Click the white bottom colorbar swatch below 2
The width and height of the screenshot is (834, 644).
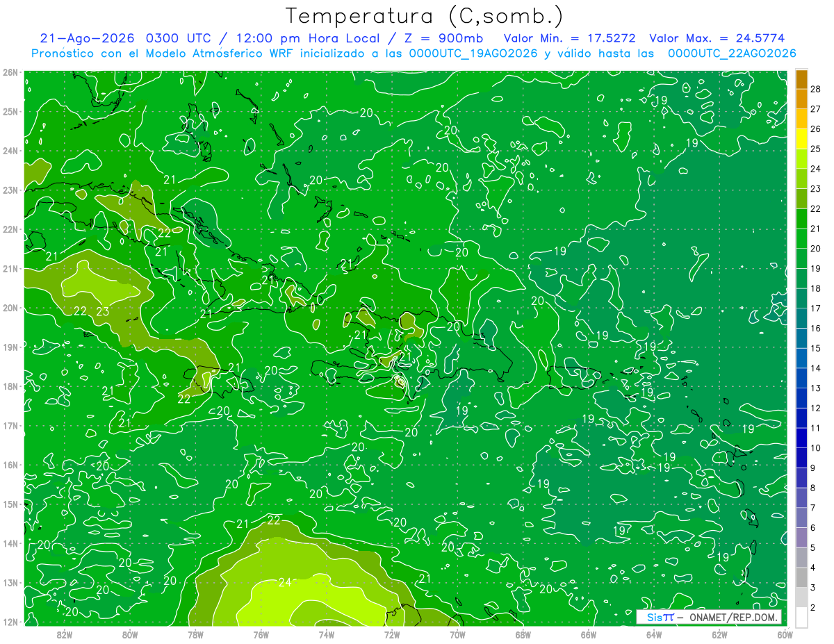(801, 618)
